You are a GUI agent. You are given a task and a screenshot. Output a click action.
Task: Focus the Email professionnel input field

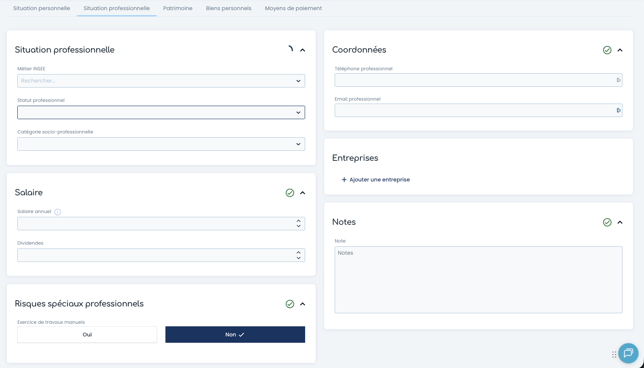click(478, 110)
